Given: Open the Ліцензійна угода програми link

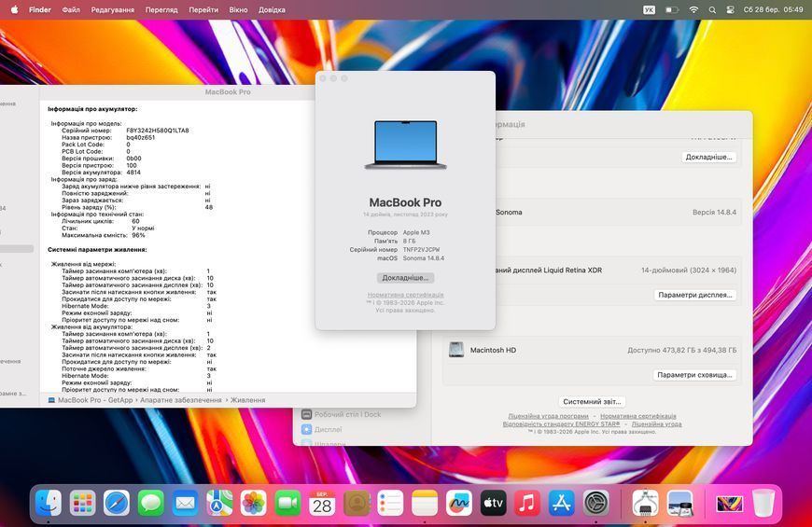Looking at the screenshot, I should coord(548,416).
